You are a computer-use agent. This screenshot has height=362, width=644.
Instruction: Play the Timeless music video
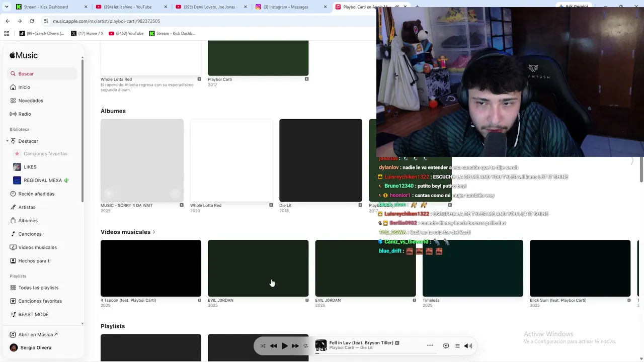point(473,268)
